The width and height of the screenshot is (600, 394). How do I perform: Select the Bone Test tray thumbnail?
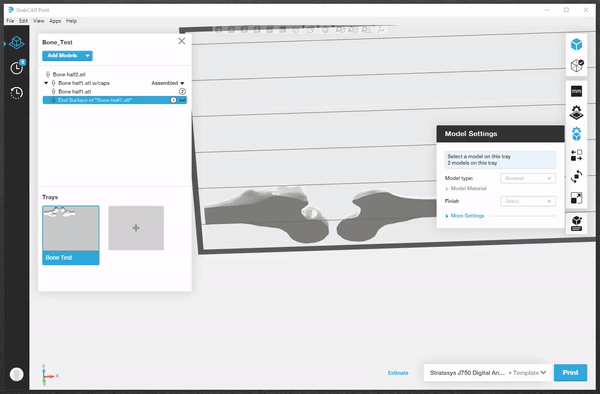[71, 235]
